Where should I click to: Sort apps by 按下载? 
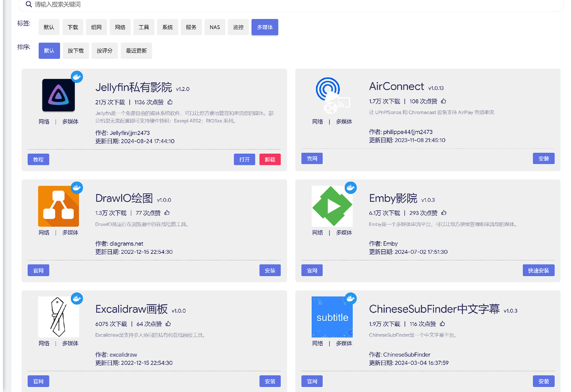pyautogui.click(x=76, y=51)
